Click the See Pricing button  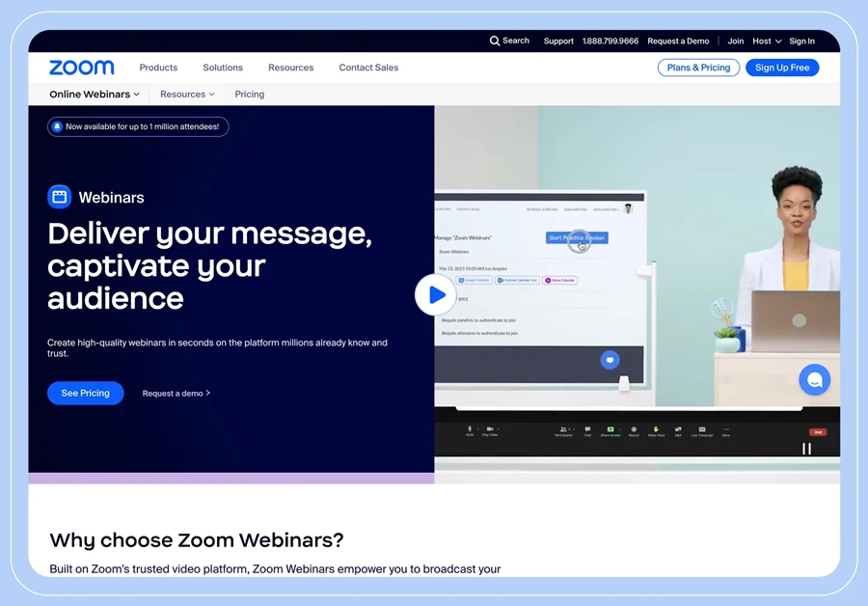pyautogui.click(x=86, y=393)
